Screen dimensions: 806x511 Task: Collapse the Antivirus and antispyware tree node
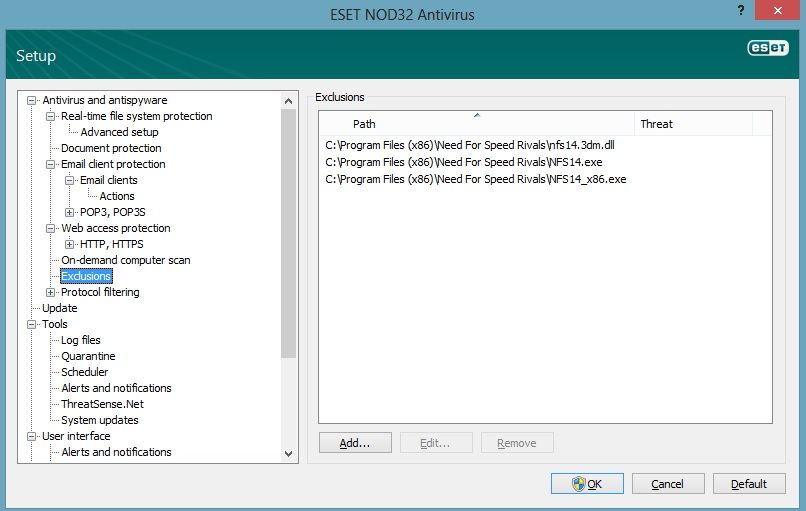click(31, 100)
